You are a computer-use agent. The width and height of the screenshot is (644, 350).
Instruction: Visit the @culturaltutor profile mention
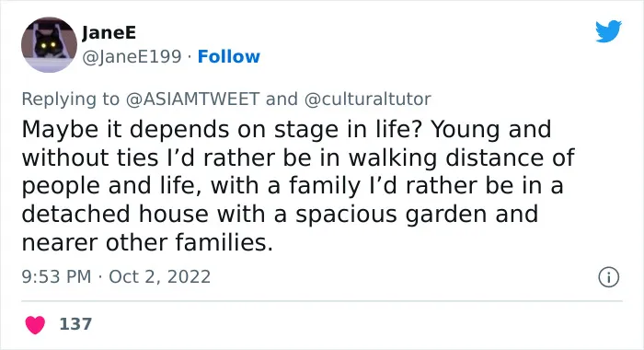pyautogui.click(x=368, y=99)
